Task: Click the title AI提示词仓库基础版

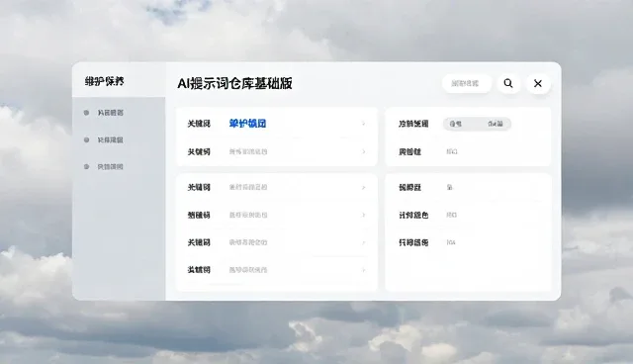Action: coord(234,83)
